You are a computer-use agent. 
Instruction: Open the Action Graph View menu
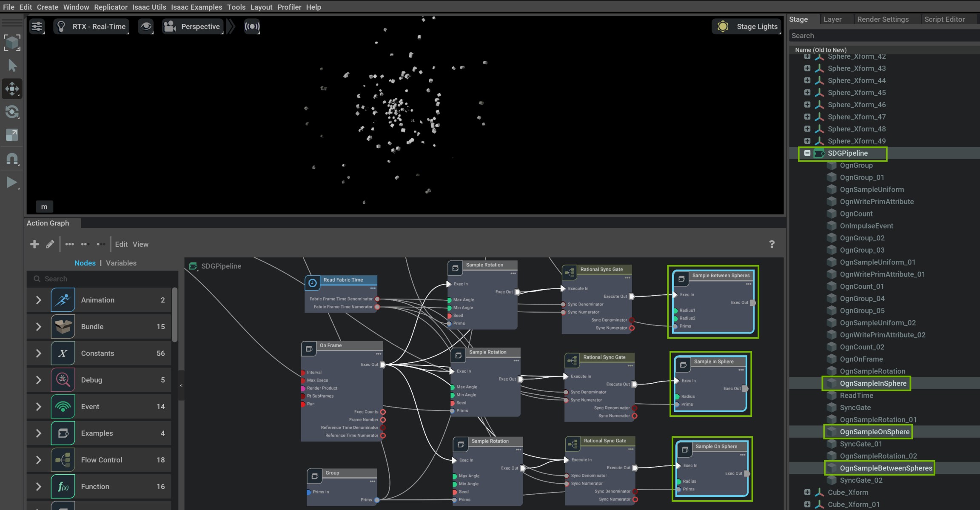[140, 244]
